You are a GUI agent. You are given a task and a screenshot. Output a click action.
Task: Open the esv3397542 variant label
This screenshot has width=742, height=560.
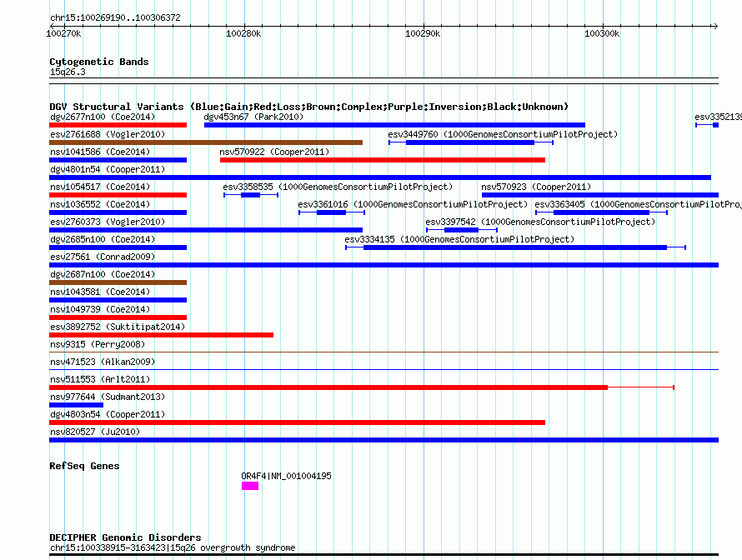click(540, 222)
